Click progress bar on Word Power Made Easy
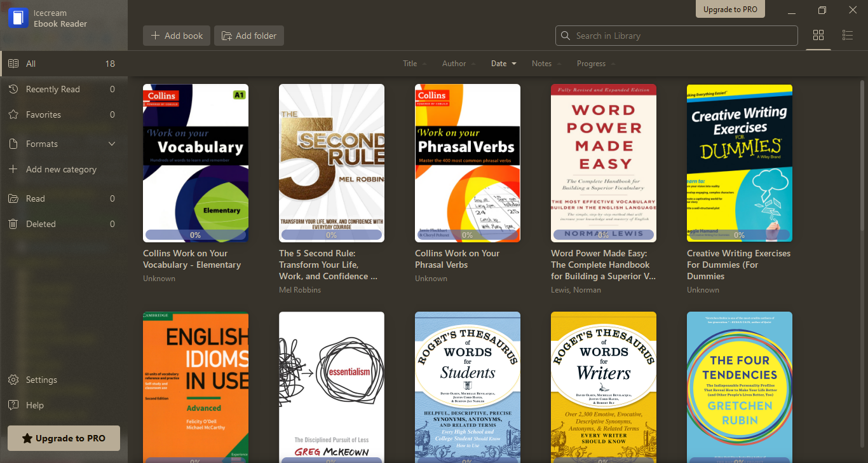The image size is (868, 463). (x=604, y=235)
